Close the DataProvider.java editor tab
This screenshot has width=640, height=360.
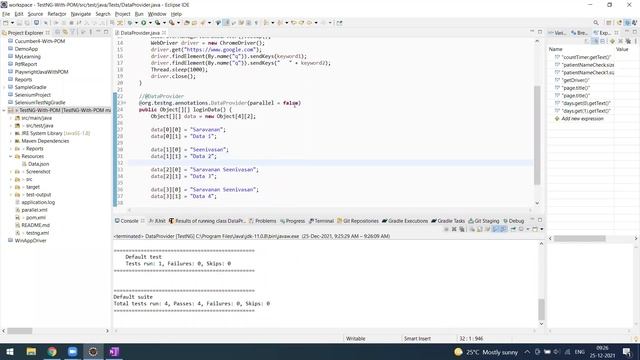click(164, 33)
